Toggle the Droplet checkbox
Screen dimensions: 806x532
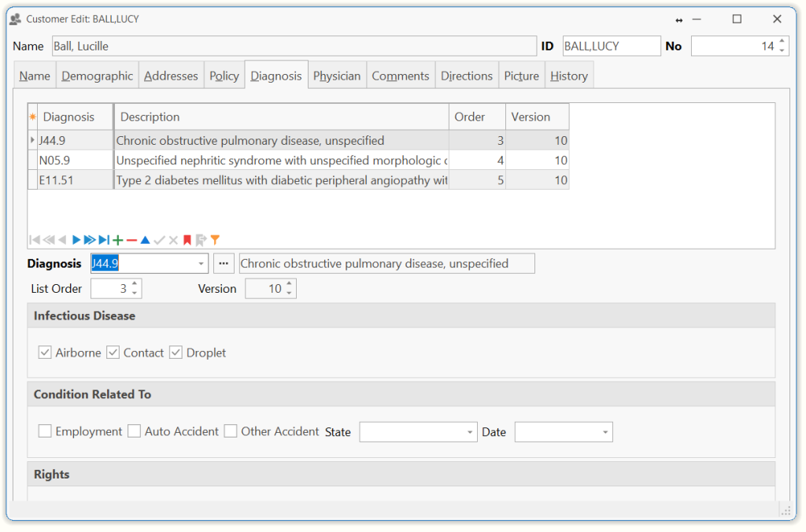[176, 353]
